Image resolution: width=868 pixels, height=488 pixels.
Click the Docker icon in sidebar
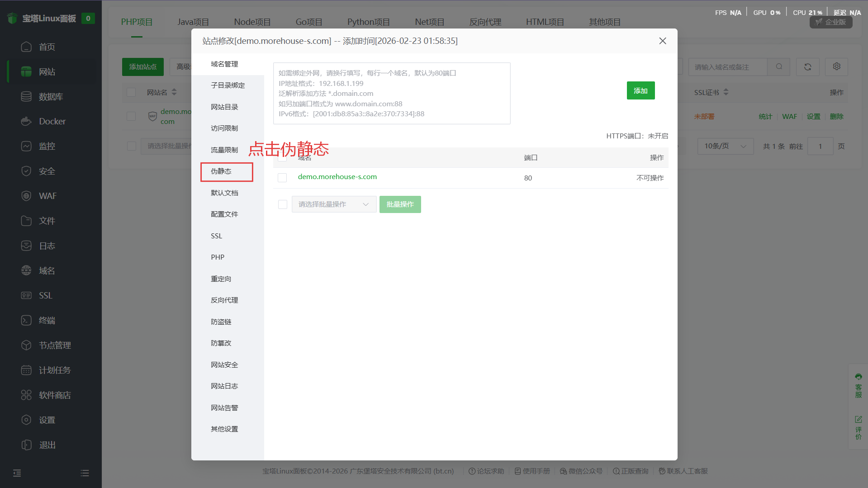coord(26,121)
